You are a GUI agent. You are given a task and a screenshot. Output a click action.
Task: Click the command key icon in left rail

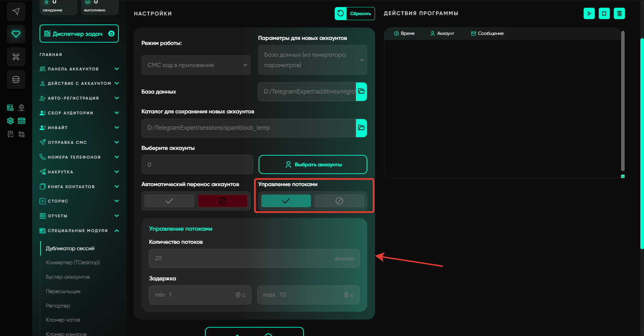point(16,57)
